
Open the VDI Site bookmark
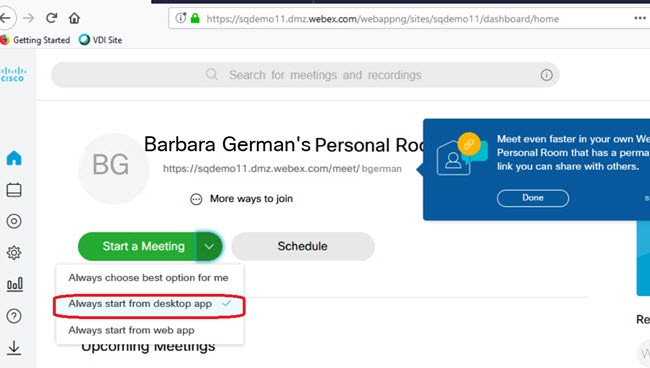(x=101, y=40)
